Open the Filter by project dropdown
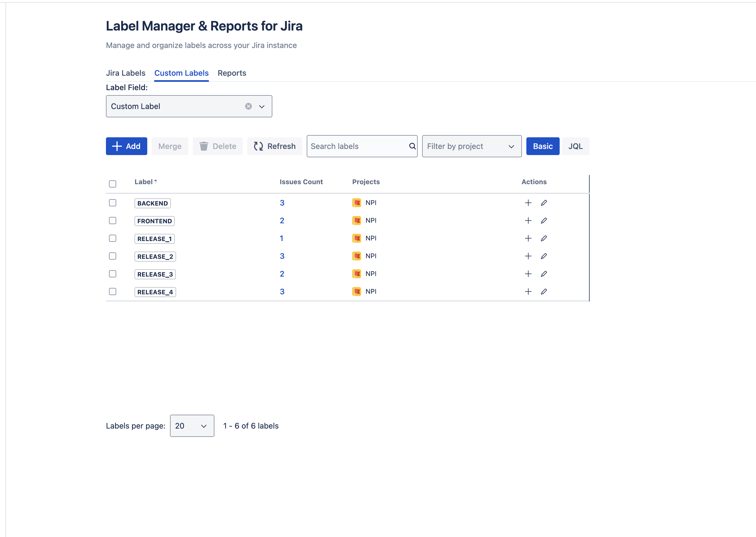The image size is (756, 537). [x=471, y=146]
